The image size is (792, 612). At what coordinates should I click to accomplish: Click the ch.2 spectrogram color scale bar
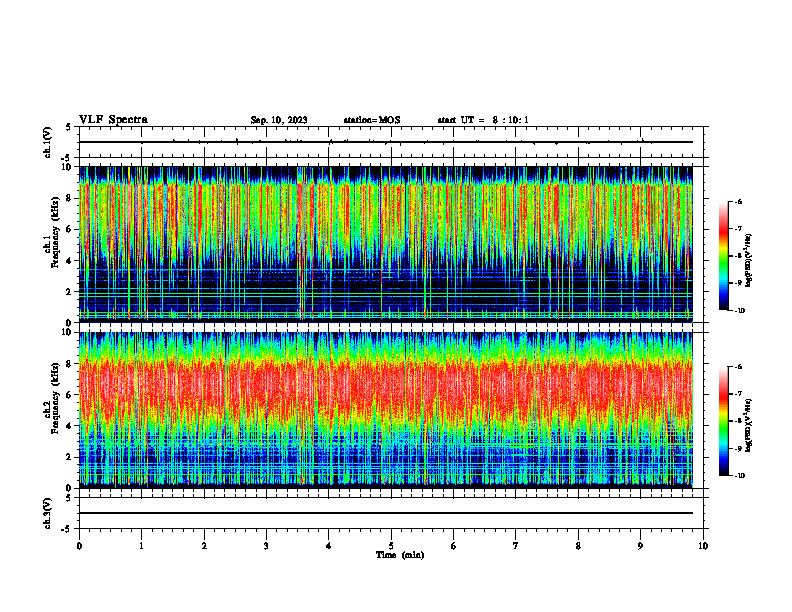pos(723,421)
